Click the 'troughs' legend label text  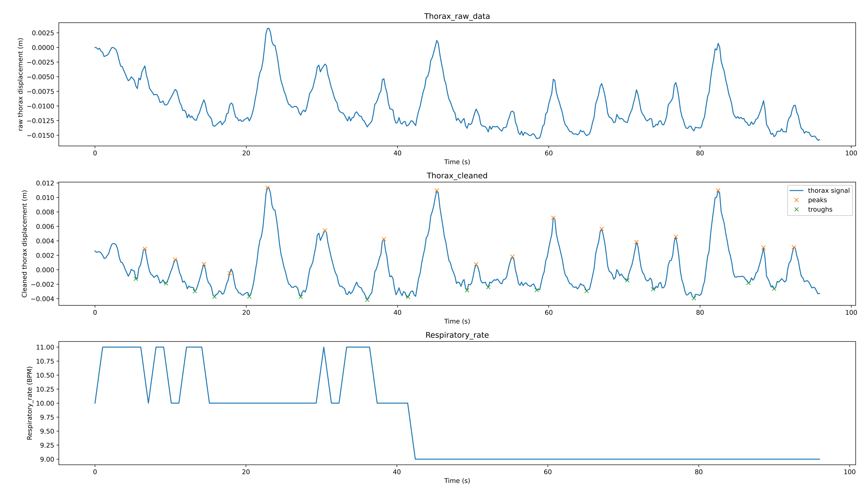[x=820, y=209]
